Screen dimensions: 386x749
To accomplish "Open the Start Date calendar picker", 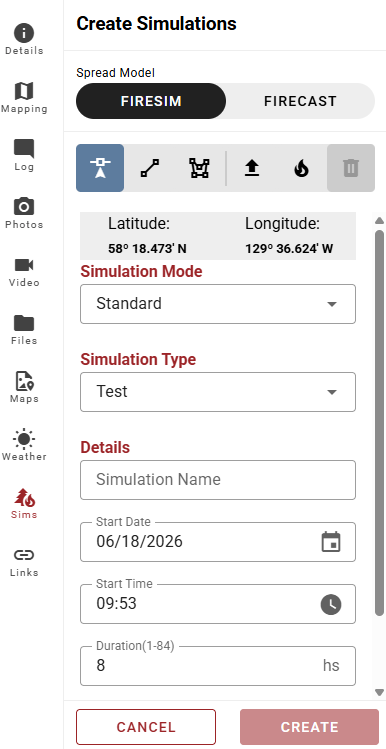I will tap(331, 542).
